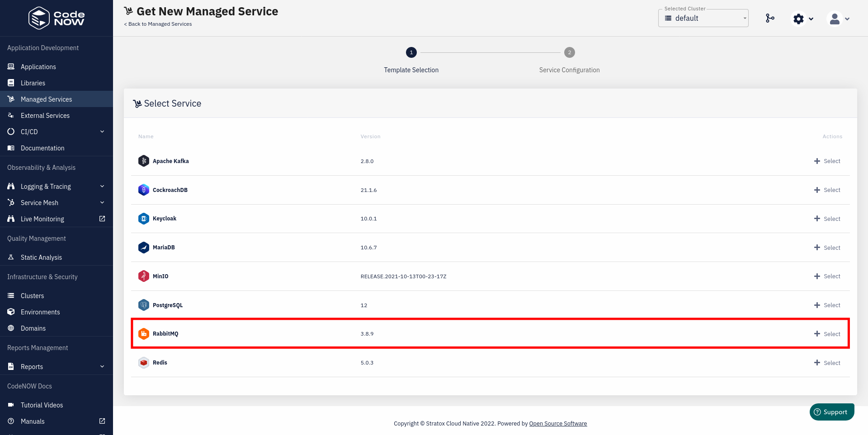This screenshot has width=868, height=435.
Task: Click step 1 Template Selection circle
Action: tap(411, 52)
